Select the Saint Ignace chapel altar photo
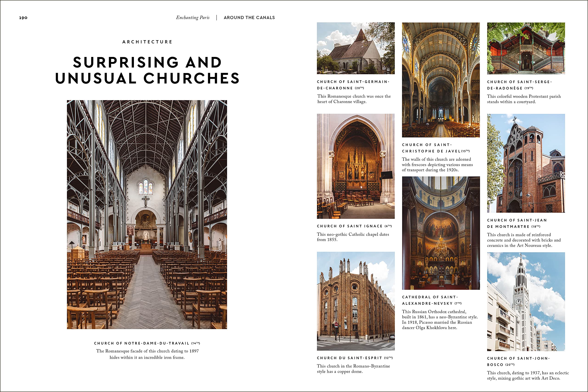The height and width of the screenshot is (392, 588). 356,166
